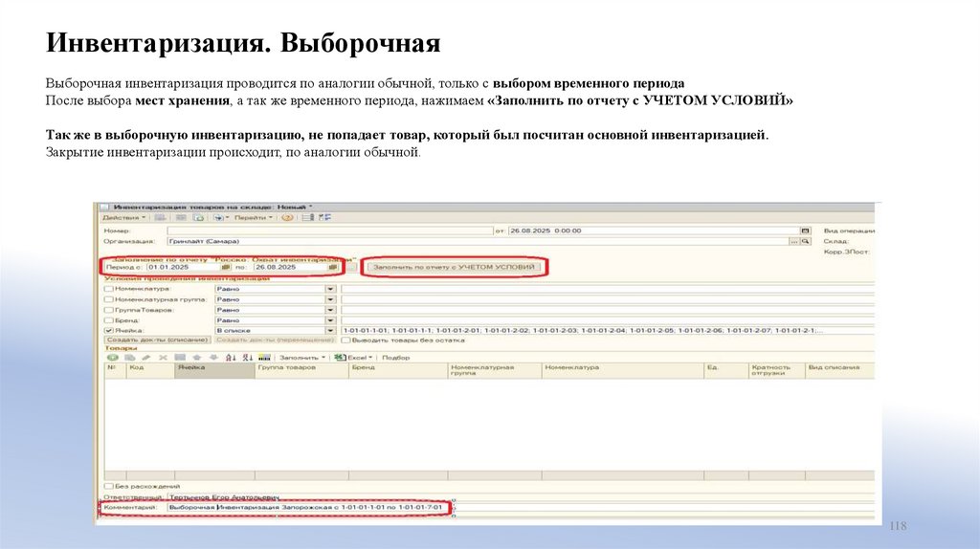Click 'Заполнить по отчету с УЧЕТОМ УСЛОВИЙ' button
Viewport: 980px width, 549px height.
click(453, 267)
